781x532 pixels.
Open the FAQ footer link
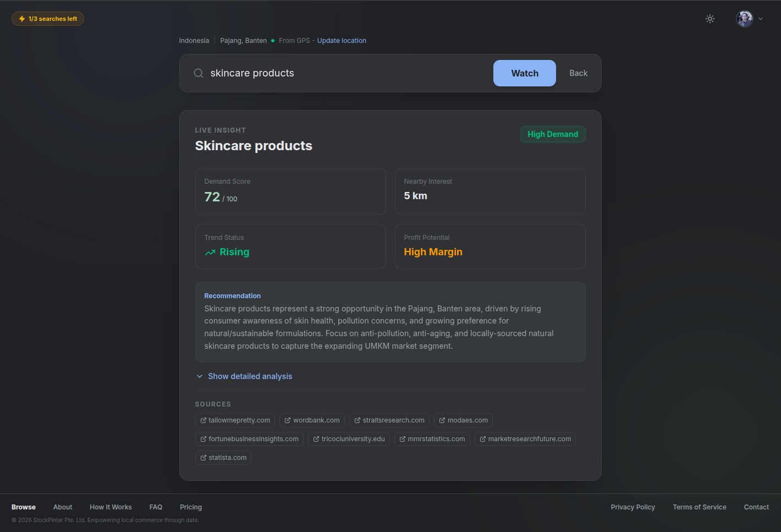coord(156,507)
